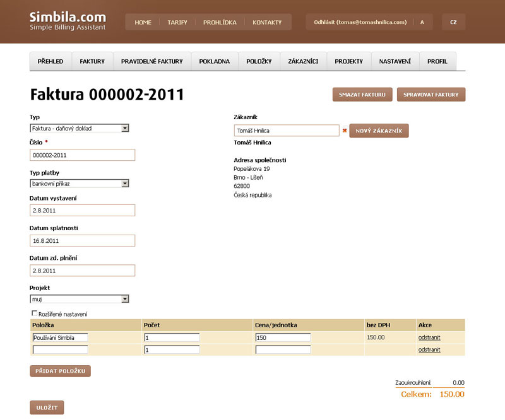The height and width of the screenshot is (420, 505).
Task: Open the Zákazníci tab
Action: (303, 61)
